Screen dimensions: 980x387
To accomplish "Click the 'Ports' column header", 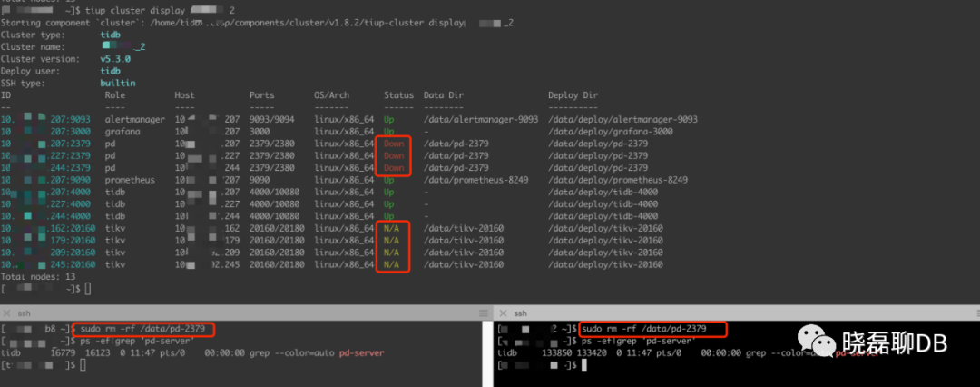I will (262, 95).
